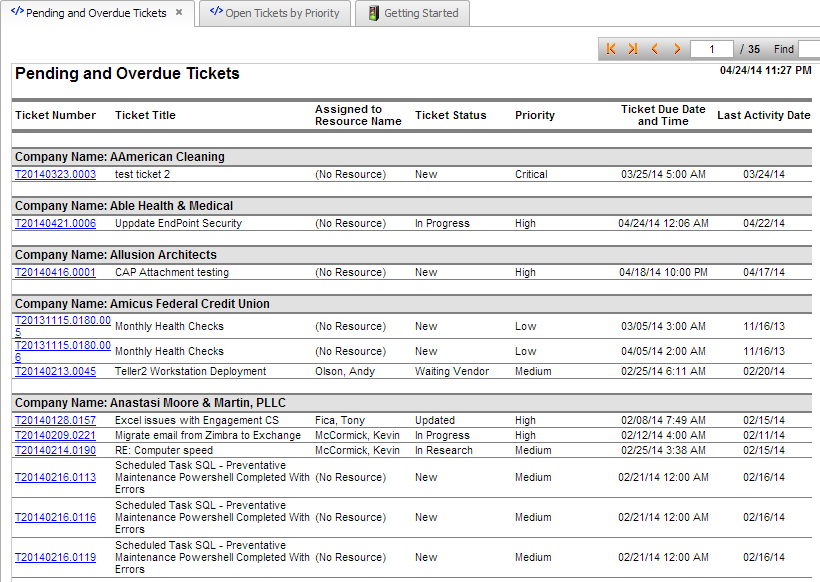Open ticket T20140128.0157
The width and height of the screenshot is (820, 582).
click(55, 421)
